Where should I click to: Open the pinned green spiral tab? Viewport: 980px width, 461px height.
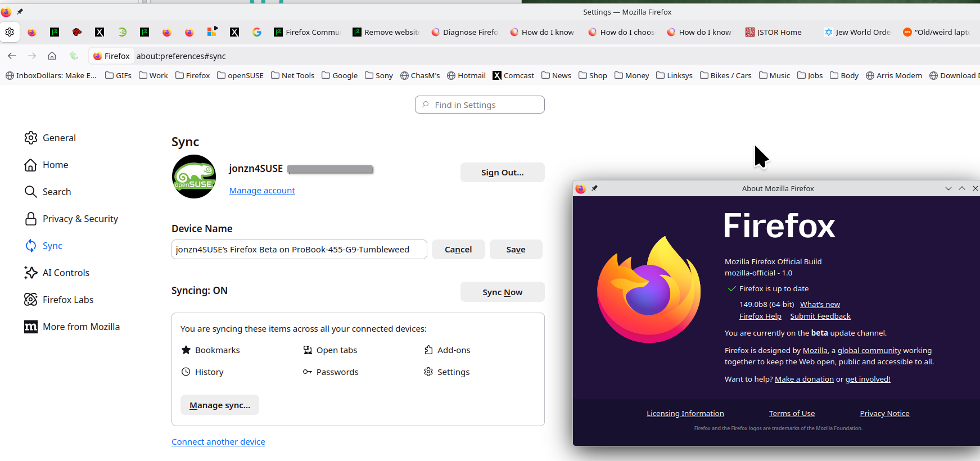tap(122, 32)
